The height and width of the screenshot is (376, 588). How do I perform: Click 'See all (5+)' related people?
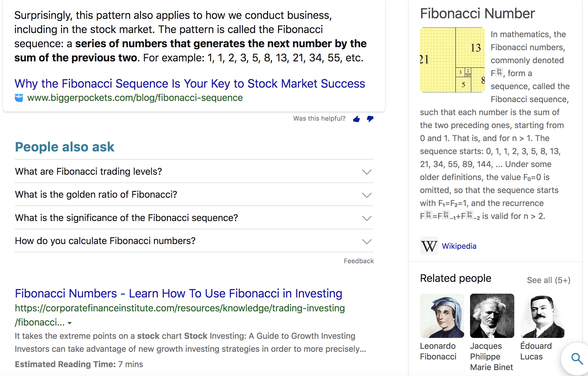(548, 280)
